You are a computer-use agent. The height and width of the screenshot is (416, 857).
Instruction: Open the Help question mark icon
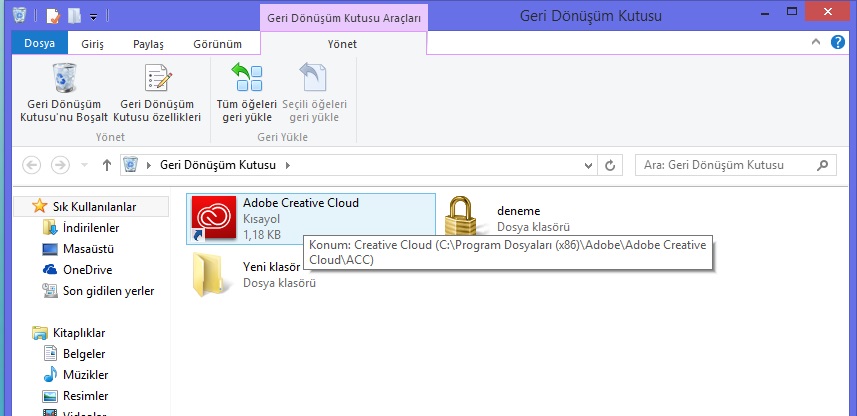tap(838, 42)
